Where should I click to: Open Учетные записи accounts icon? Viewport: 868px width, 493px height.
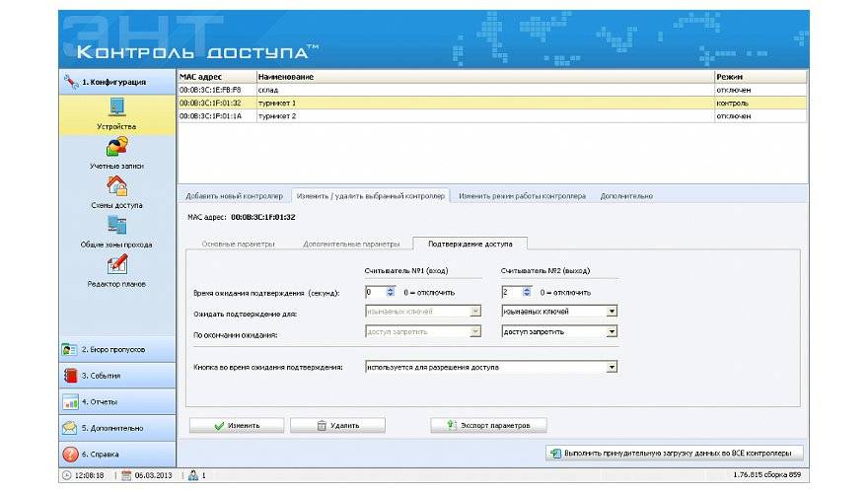coord(116,148)
